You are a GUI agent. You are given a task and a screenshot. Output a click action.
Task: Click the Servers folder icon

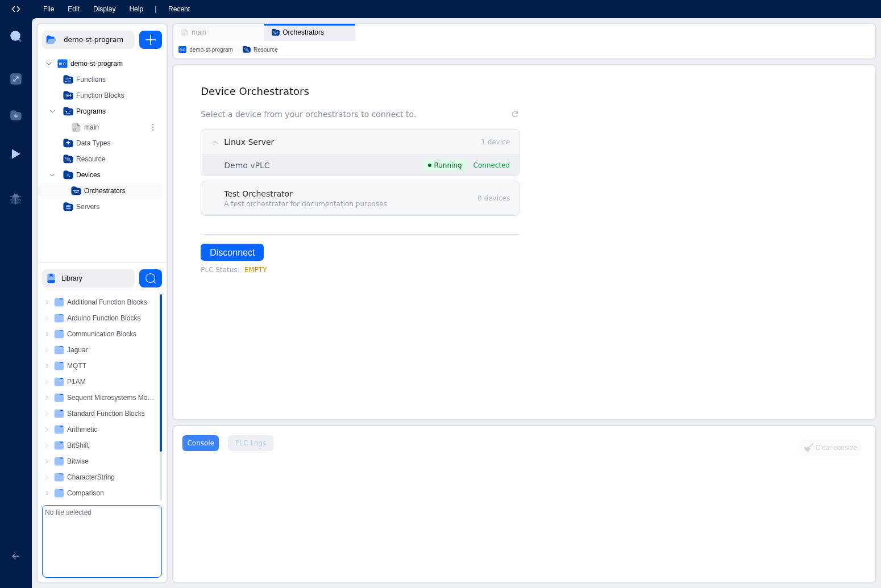click(68, 207)
